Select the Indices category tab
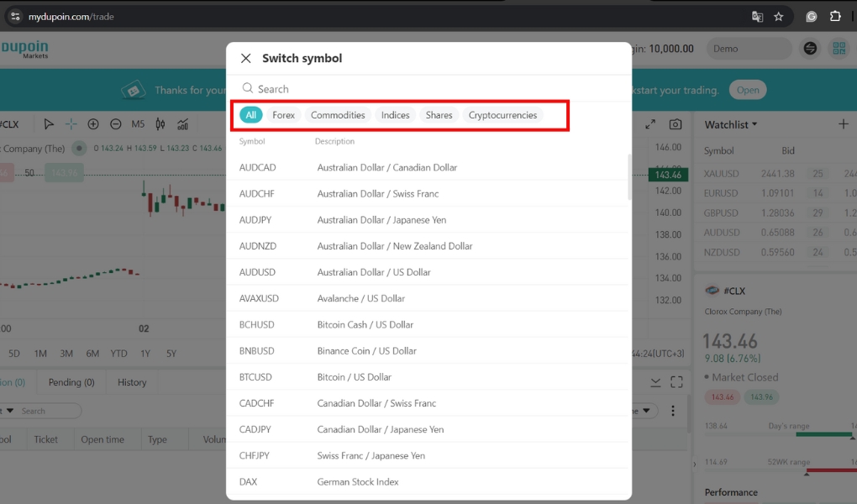 [395, 115]
